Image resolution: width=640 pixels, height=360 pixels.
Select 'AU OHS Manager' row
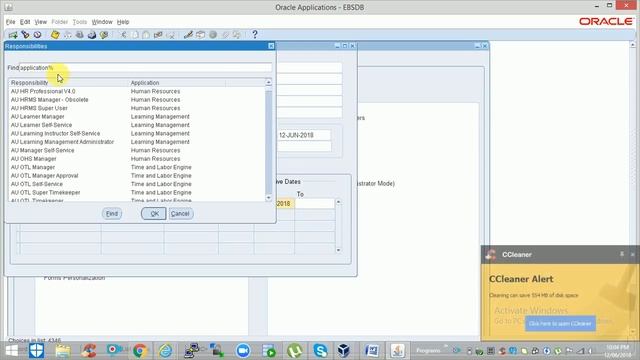[137, 159]
